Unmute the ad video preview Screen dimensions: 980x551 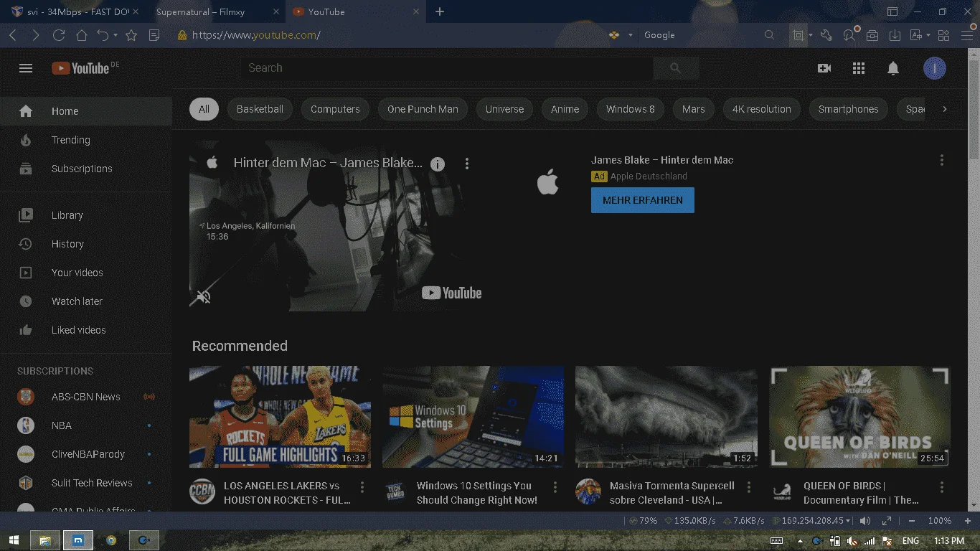pos(204,296)
